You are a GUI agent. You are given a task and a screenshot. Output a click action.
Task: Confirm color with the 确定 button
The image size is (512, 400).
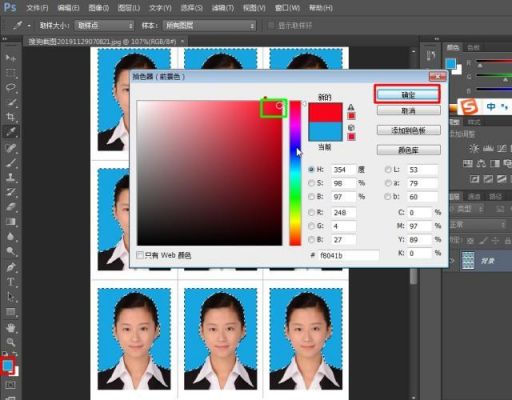408,95
